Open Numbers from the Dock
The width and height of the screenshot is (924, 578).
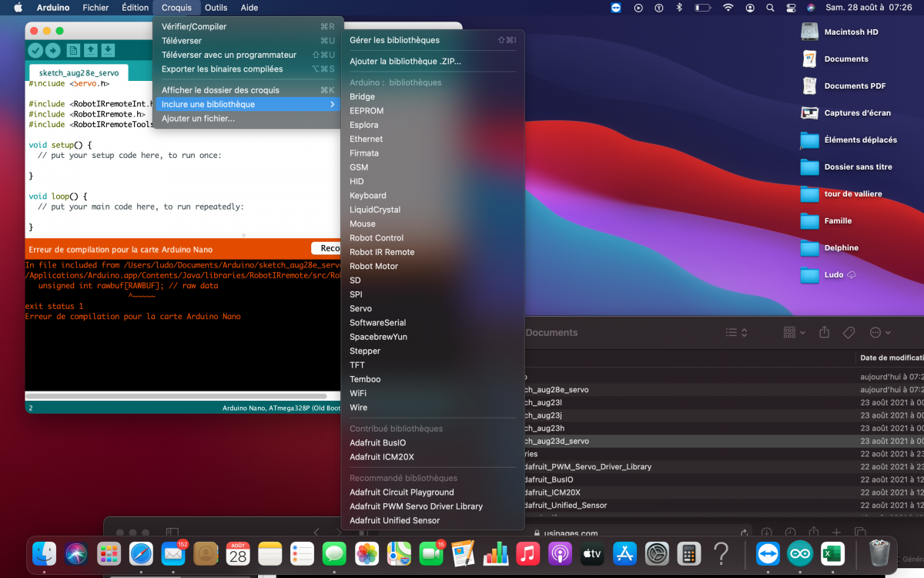point(496,553)
